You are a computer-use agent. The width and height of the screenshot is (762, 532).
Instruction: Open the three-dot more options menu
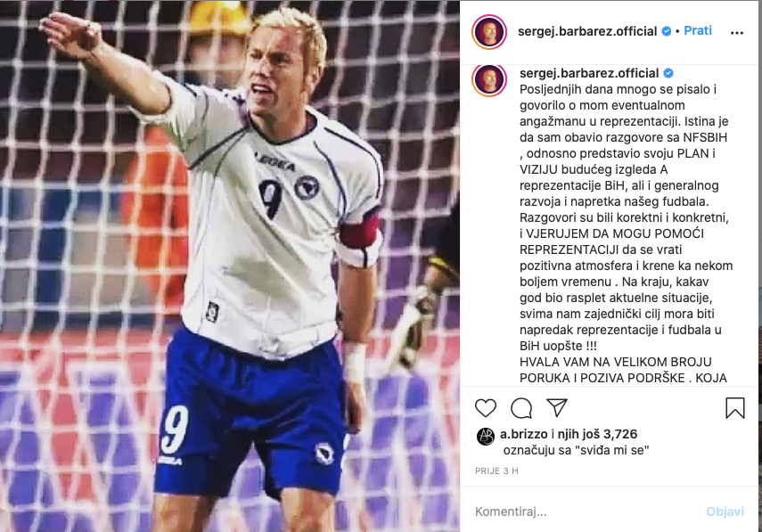coord(737,33)
